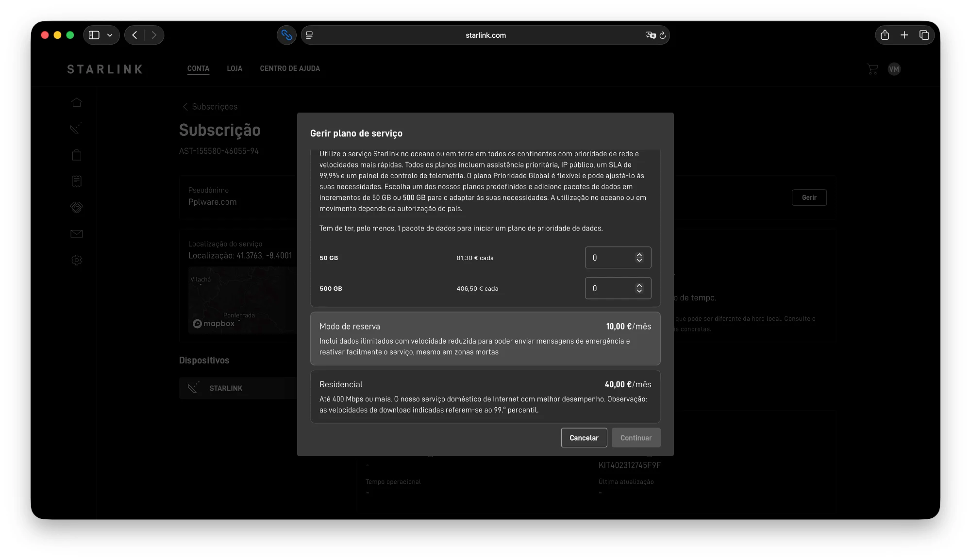
Task: Select the Modo de reserva plan
Action: 485,338
